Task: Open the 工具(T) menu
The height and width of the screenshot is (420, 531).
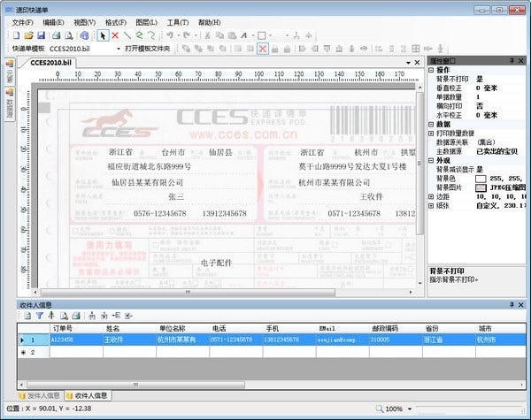Action: point(178,22)
